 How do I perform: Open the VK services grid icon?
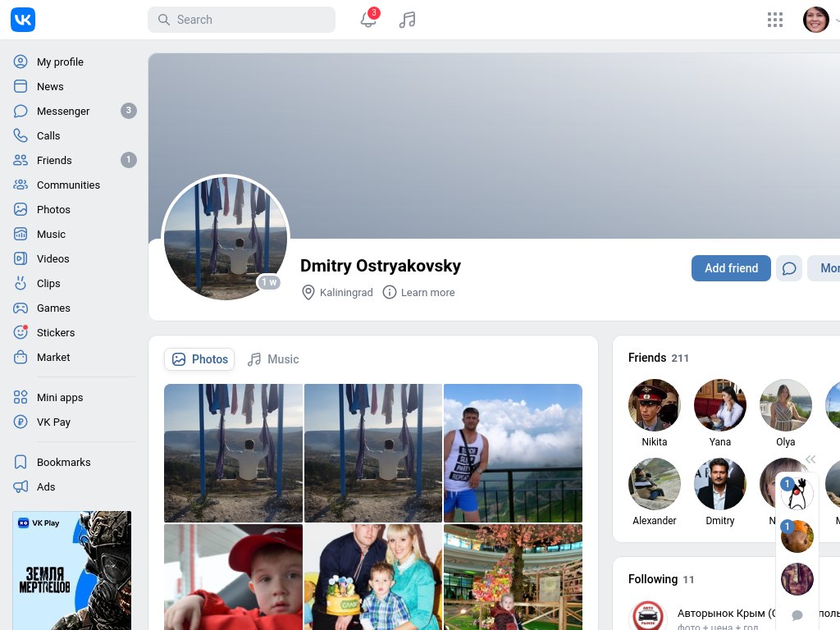pyautogui.click(x=774, y=20)
